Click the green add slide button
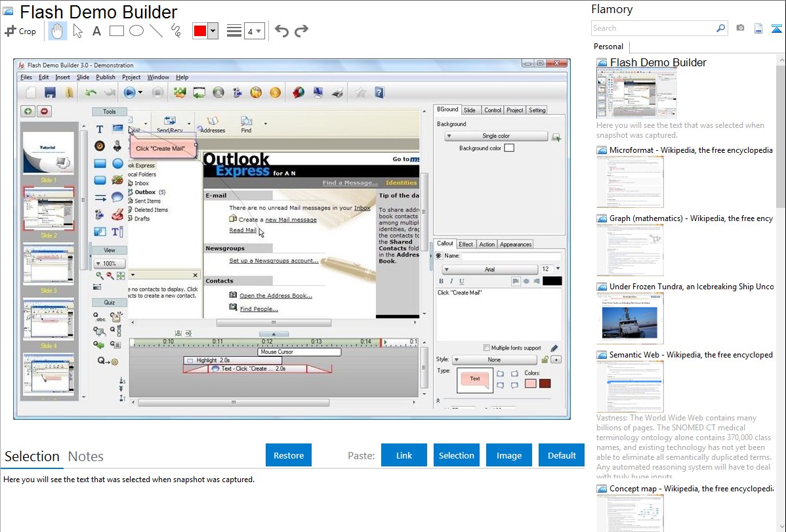This screenshot has width=786, height=532. click(28, 112)
